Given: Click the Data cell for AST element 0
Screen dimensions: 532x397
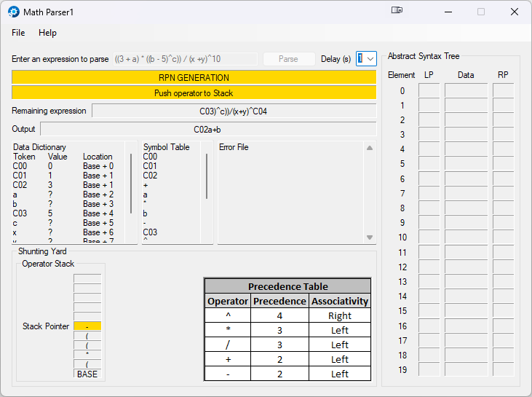Looking at the screenshot, I should pos(466,90).
